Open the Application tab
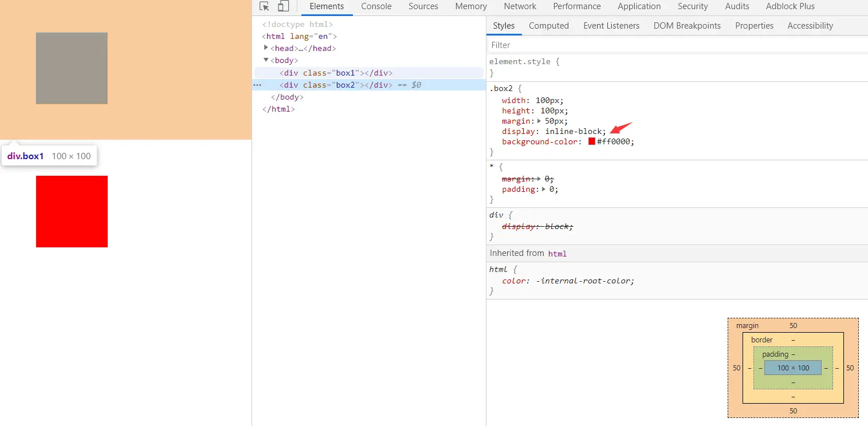 (639, 6)
